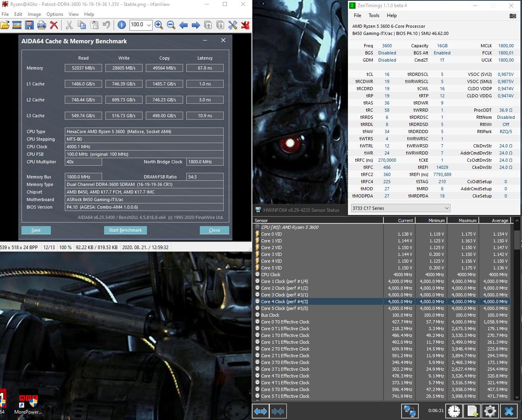Open HWiNFO sensor settings gear icon
The width and height of the screenshot is (522, 420).
pyautogui.click(x=490, y=411)
